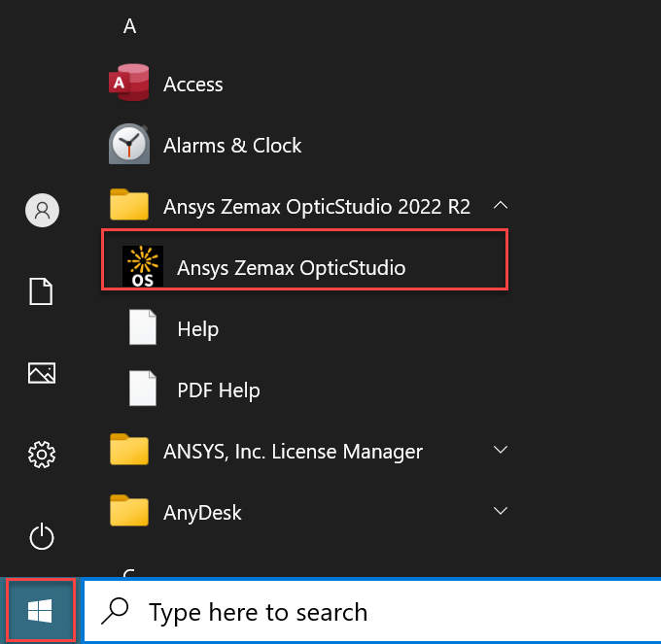Select 'ANSYS, Inc. License Manager' folder name
Screen dimensions: 661x644
[293, 452]
